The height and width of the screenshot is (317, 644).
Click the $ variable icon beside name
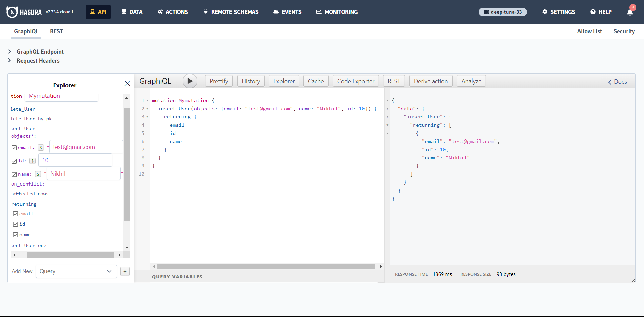38,174
